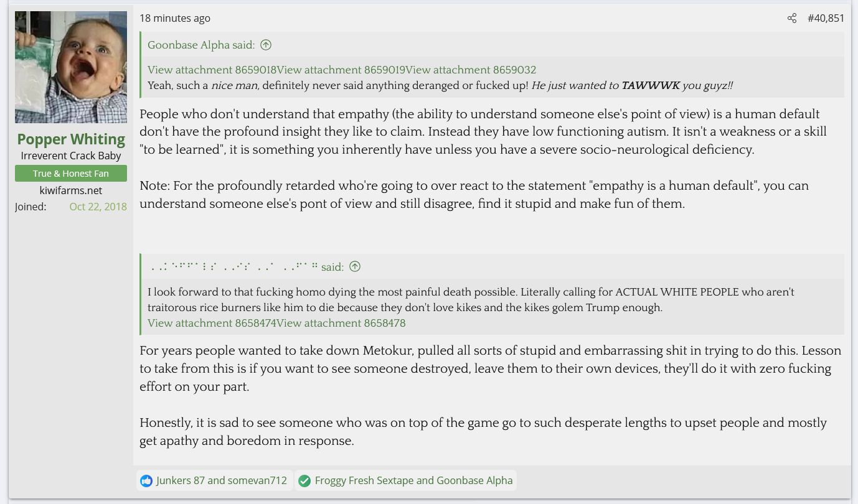Open View attachment 8659032 link
The height and width of the screenshot is (504, 858).
pyautogui.click(x=471, y=70)
